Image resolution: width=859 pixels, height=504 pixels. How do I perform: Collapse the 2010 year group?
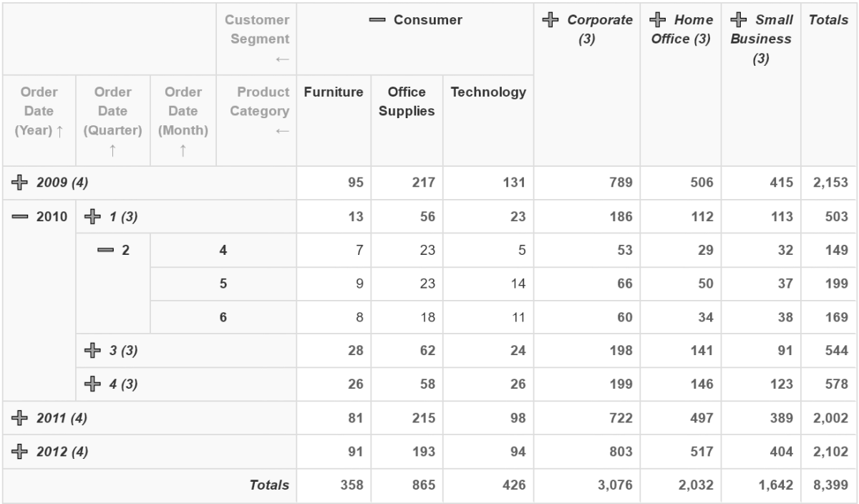(19, 216)
